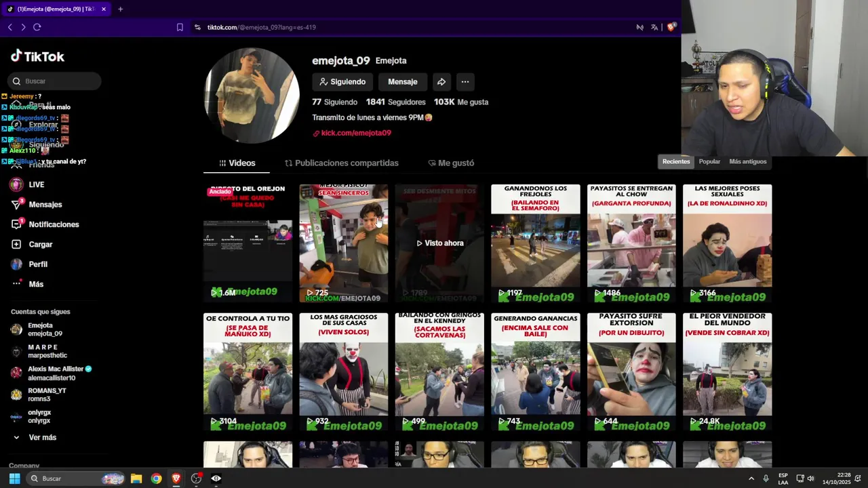Click the eye app icon in taskbar
Screen dimensions: 868x488
pos(216,479)
